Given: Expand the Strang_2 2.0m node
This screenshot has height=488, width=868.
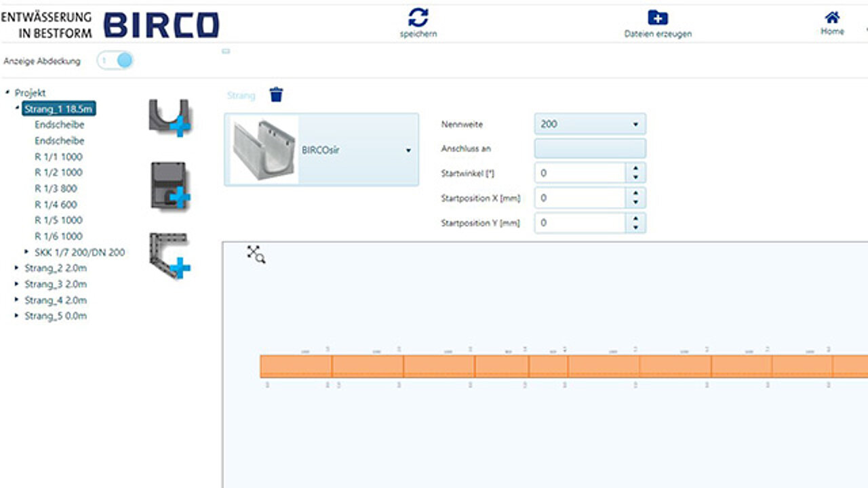Looking at the screenshot, I should [x=17, y=268].
